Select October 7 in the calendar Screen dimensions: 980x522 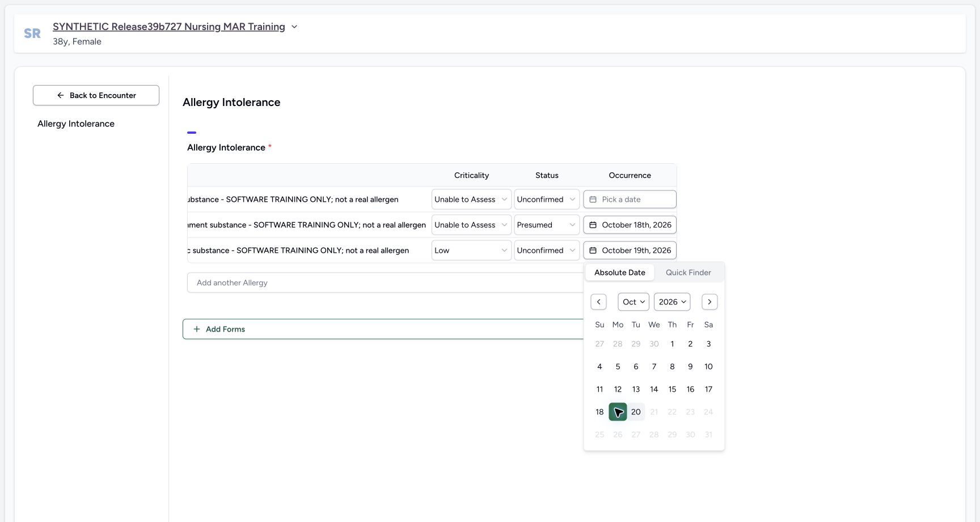pos(654,367)
